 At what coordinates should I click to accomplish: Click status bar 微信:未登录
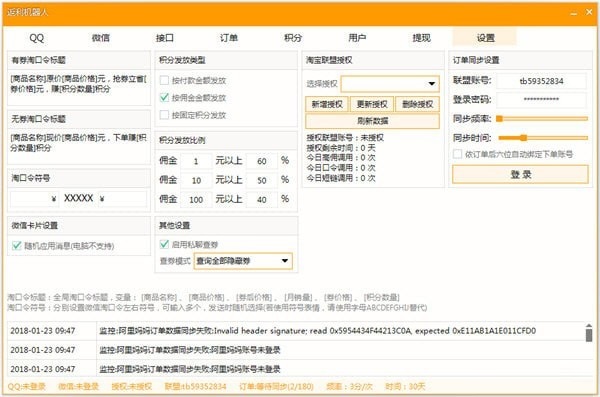click(x=78, y=387)
